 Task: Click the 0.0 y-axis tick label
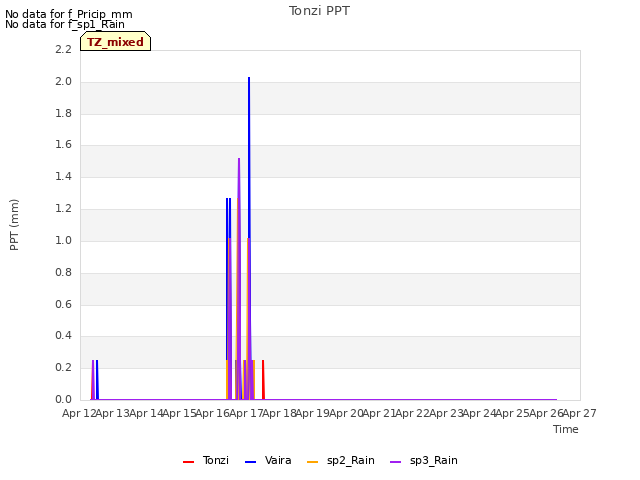click(63, 399)
